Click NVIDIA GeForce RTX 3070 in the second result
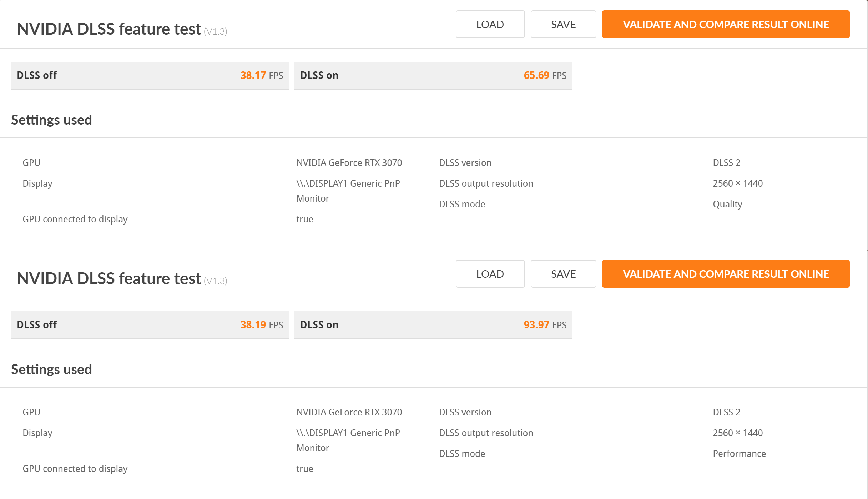Screen dimensions: 868x499 point(349,412)
